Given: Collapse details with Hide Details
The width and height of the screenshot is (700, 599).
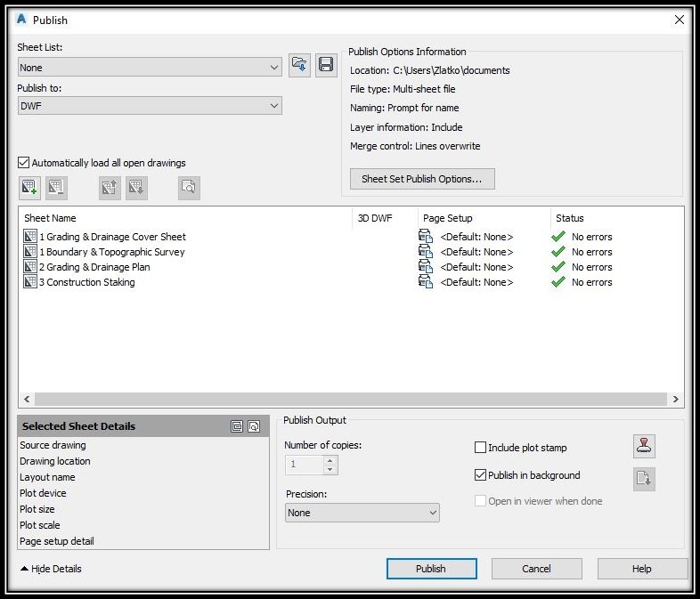Looking at the screenshot, I should [x=51, y=569].
